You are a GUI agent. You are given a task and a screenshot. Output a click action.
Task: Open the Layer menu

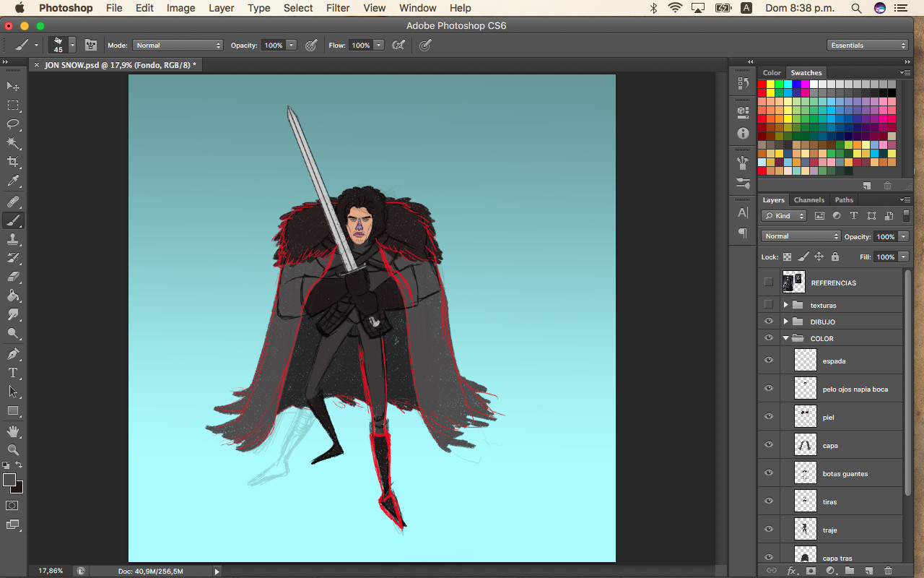[x=222, y=8]
